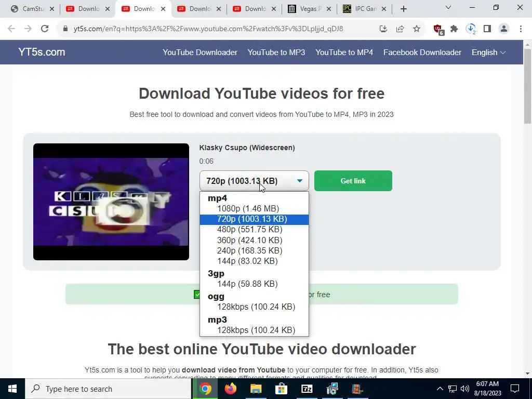Open YouTube Downloader nav link
This screenshot has width=532, height=399.
coord(200,52)
